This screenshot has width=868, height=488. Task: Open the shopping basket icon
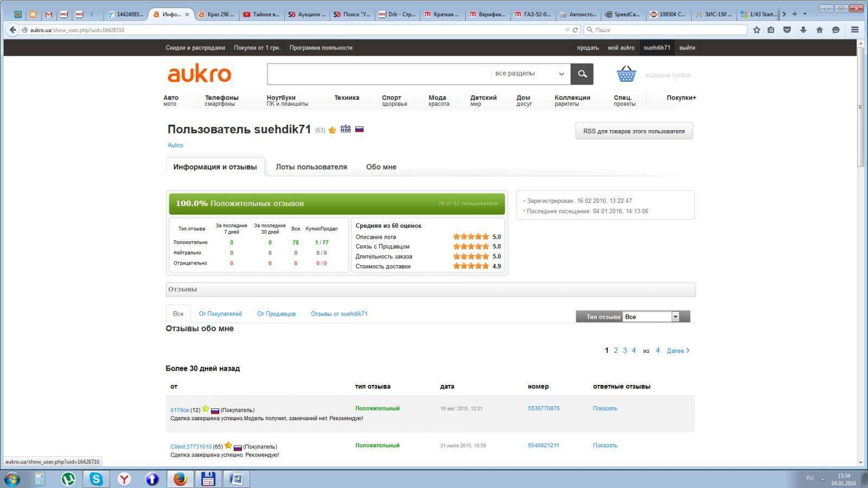[626, 74]
